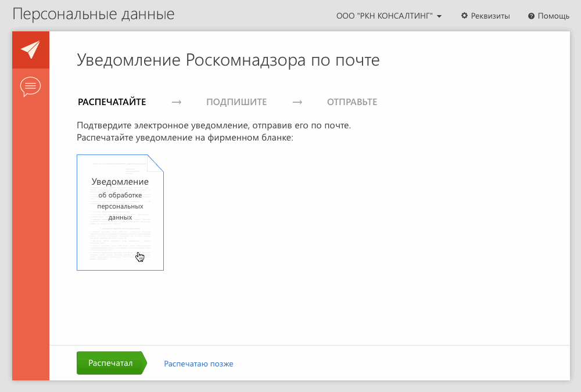Click text Распечатайте уведомление на фирменном бланке
This screenshot has height=392, width=581.
(x=185, y=138)
